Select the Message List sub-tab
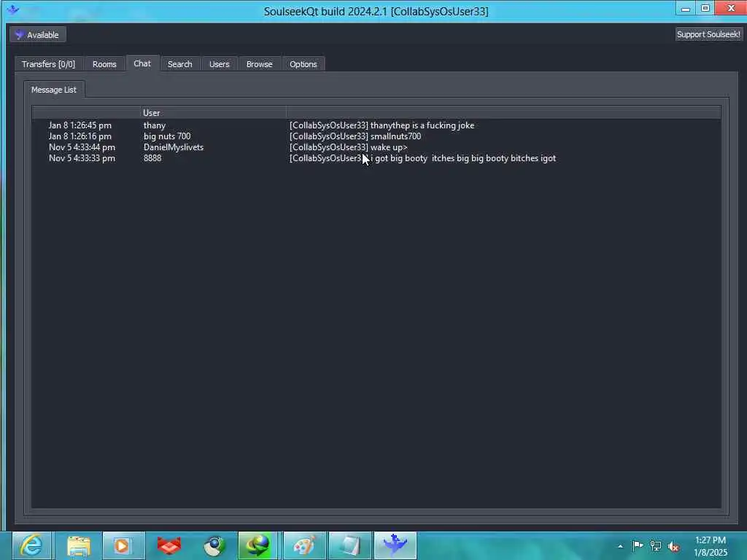The width and height of the screenshot is (747, 560). (x=54, y=90)
